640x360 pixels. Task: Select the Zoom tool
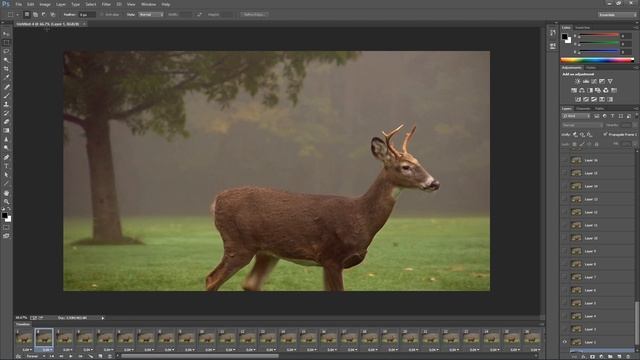[x=6, y=201]
